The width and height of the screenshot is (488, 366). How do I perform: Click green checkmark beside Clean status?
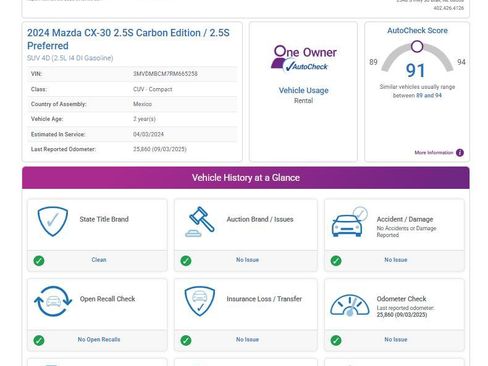(x=39, y=261)
